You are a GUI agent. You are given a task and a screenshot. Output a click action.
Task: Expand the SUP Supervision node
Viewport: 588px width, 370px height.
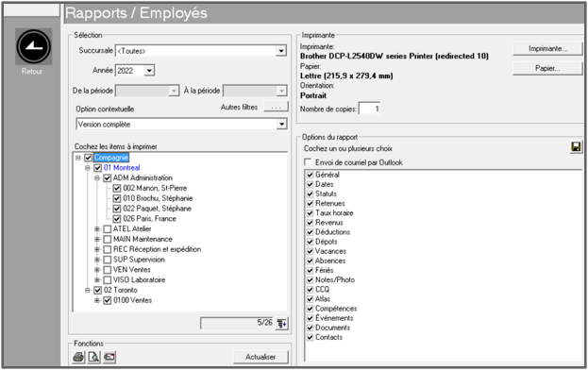click(97, 260)
